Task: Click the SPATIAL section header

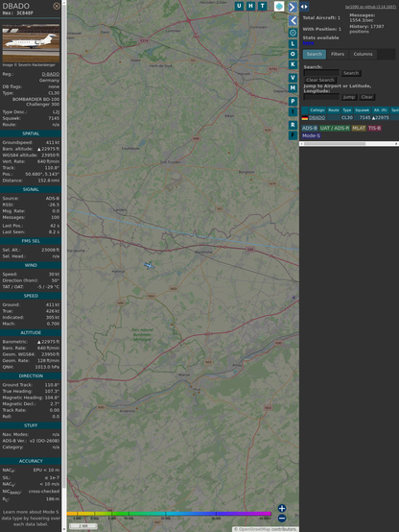Action: (x=31, y=133)
